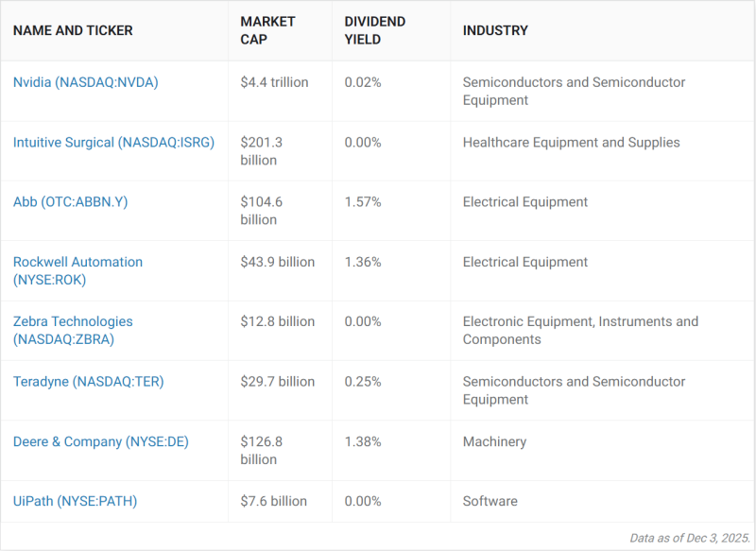Click the NAME AND TICKER column header
756x551 pixels.
pos(73,30)
